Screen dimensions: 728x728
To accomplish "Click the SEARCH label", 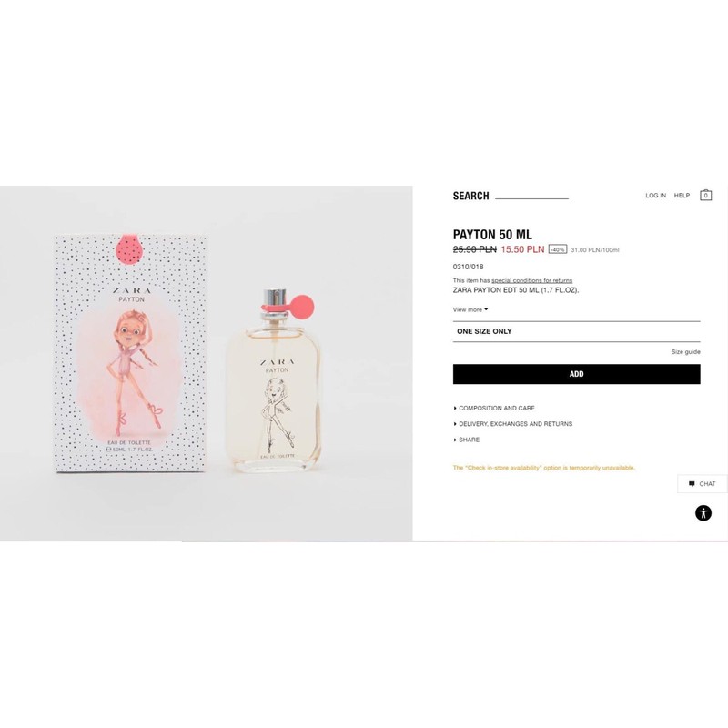I will tap(470, 196).
